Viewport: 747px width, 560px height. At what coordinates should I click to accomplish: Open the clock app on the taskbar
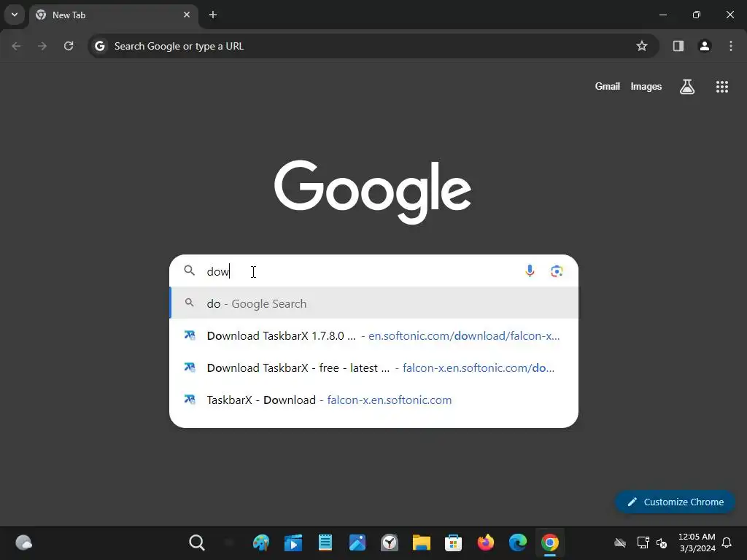390,542
